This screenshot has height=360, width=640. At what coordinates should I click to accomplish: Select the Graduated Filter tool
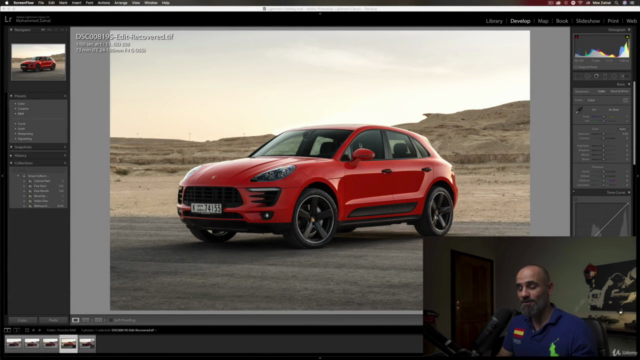(605, 76)
